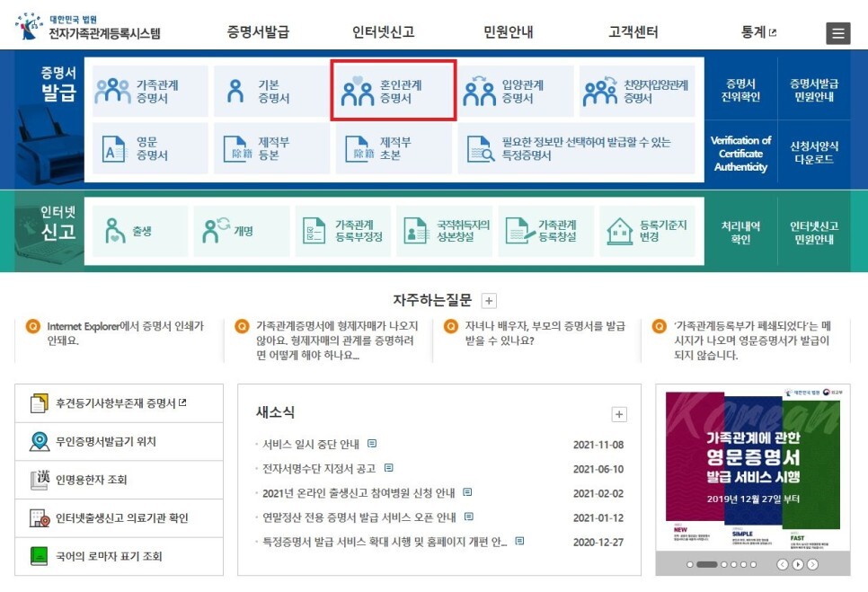
Task: Click the 인터넷출생신고 의료기관 확인 icon
Action: point(39,517)
